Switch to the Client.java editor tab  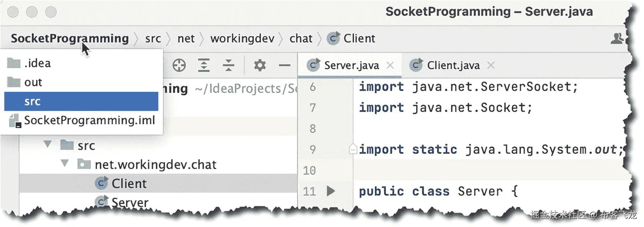[x=453, y=65]
